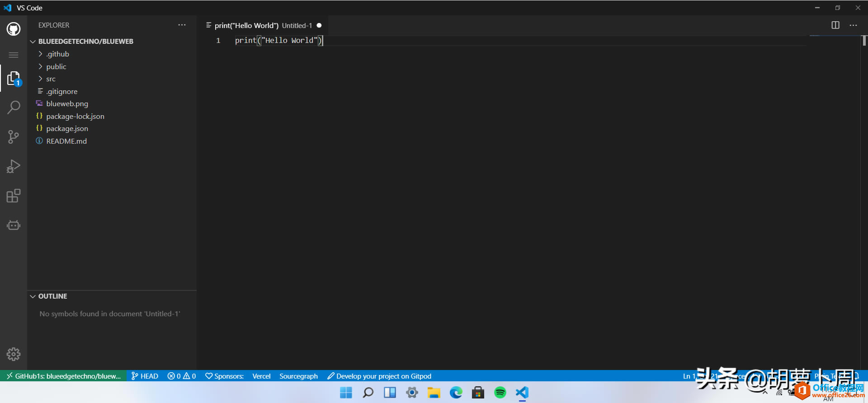Click in line 1 of the code editor

[x=520, y=40]
